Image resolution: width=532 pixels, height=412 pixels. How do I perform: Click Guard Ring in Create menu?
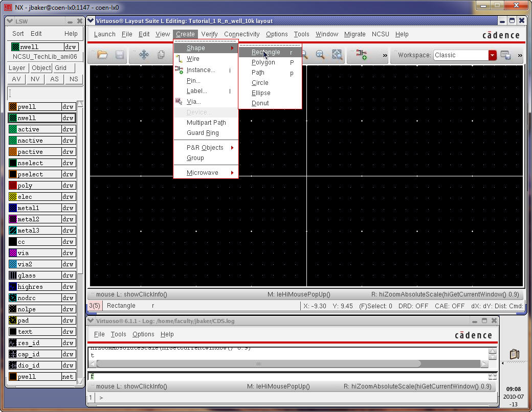(203, 133)
